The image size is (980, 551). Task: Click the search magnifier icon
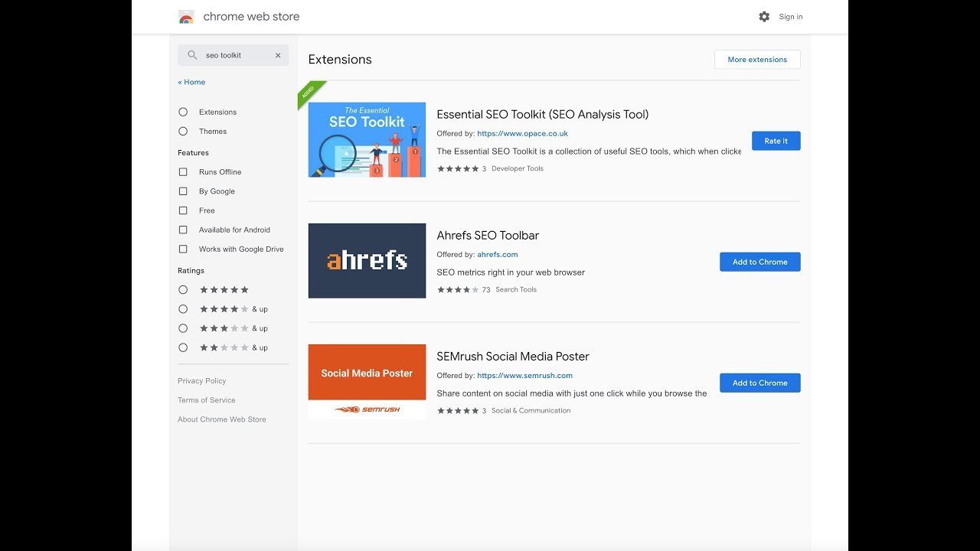click(193, 55)
